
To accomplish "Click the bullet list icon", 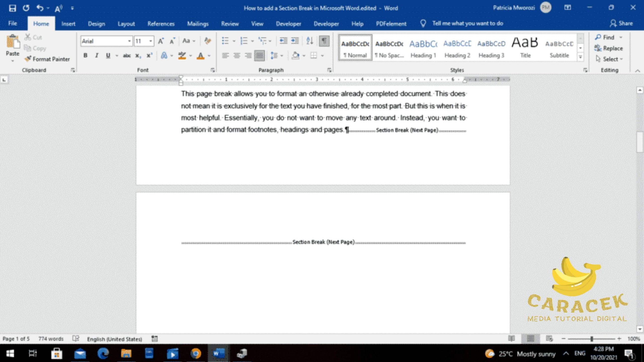I will 225,41.
